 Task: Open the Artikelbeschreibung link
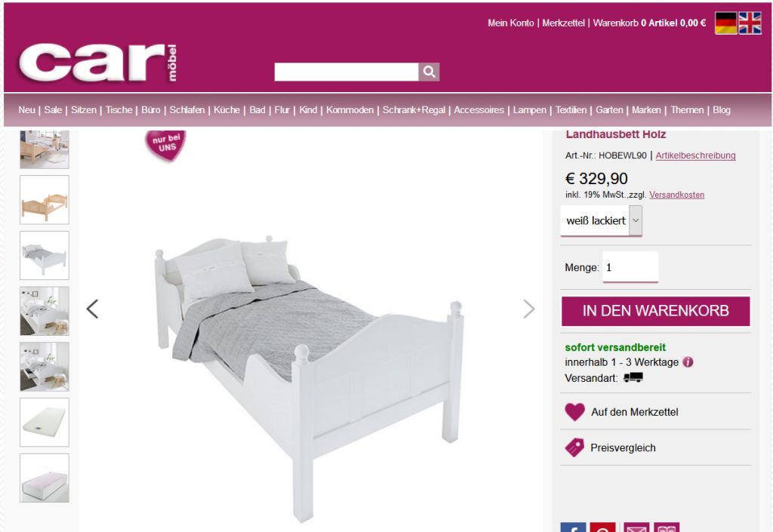pyautogui.click(x=695, y=155)
